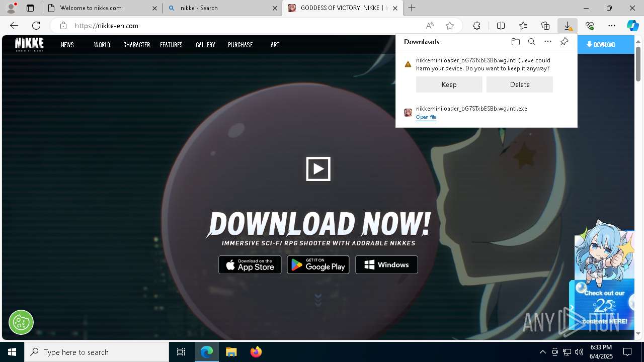Image resolution: width=644 pixels, height=362 pixels.
Task: Click the browser back arrow
Action: 14,26
